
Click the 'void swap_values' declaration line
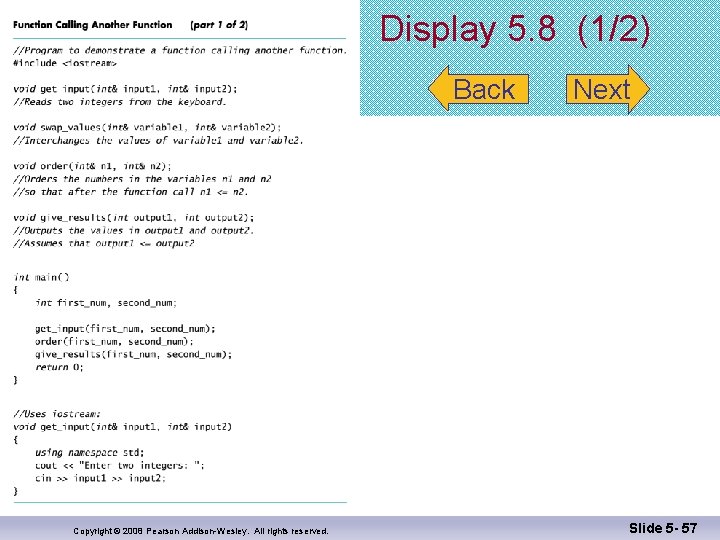pos(147,127)
